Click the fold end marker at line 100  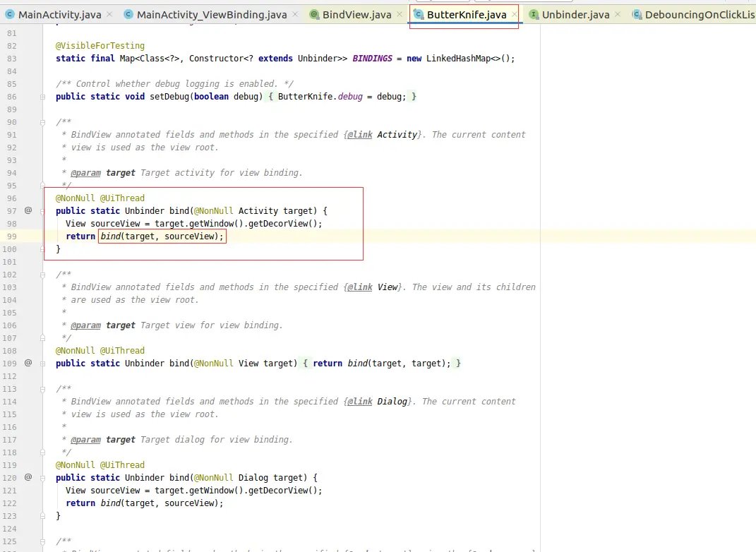coord(42,249)
